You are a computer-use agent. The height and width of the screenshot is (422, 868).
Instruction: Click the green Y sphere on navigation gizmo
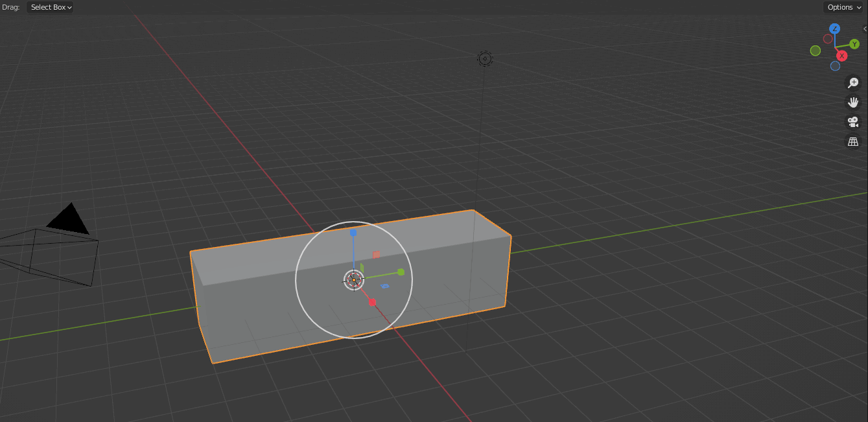[x=854, y=44]
